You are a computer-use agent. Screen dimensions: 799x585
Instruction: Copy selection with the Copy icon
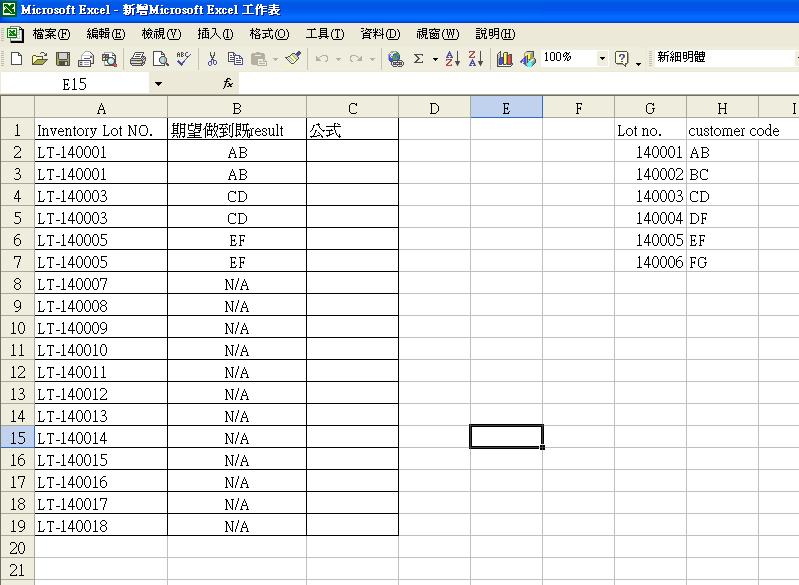pyautogui.click(x=235, y=59)
